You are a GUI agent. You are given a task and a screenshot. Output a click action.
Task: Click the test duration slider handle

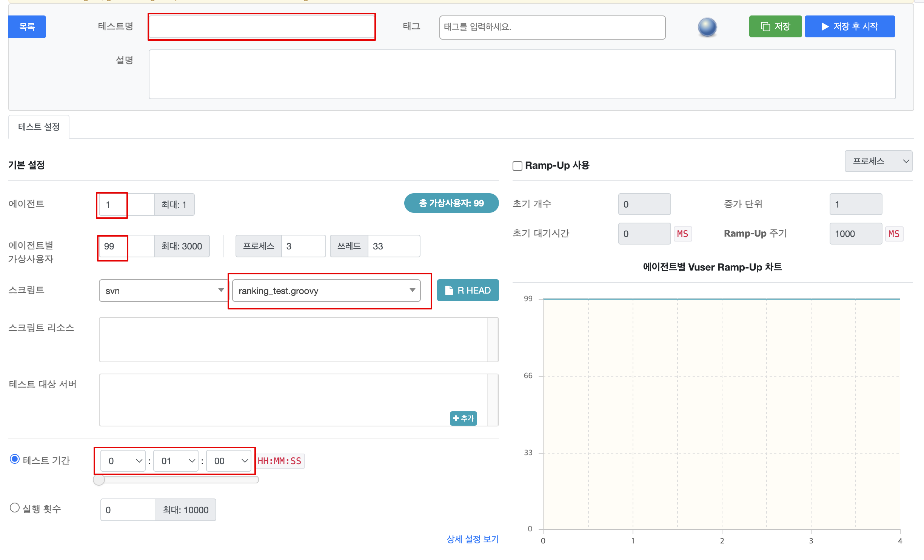point(99,480)
